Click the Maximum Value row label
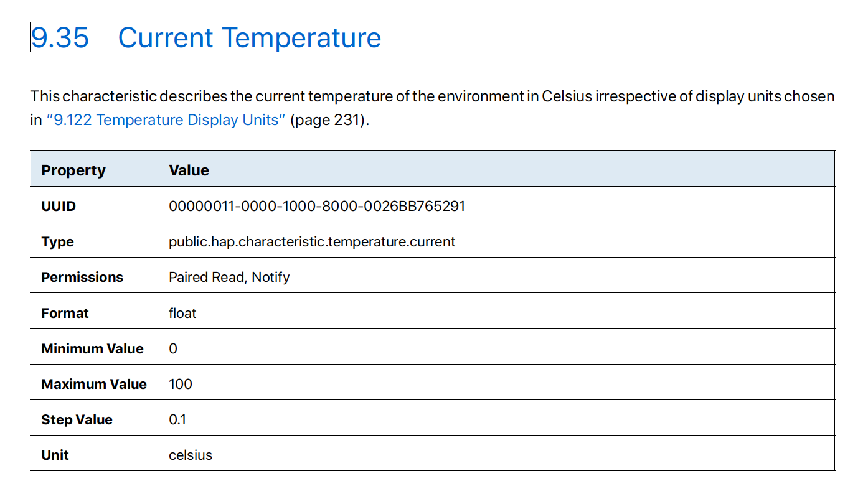Viewport: 863px width, 504px height. coord(94,384)
